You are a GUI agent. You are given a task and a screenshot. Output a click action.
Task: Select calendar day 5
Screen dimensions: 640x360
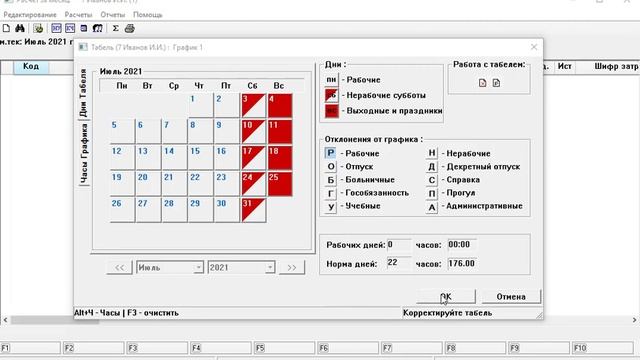click(122, 131)
